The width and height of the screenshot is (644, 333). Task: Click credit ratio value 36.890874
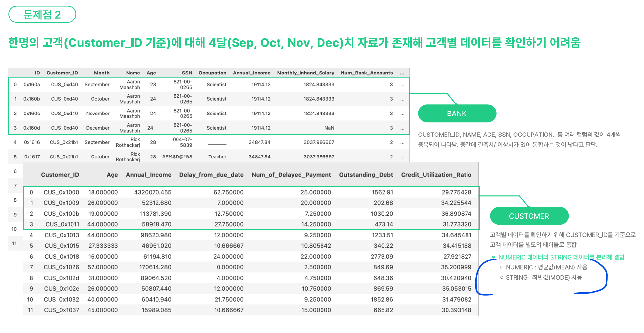[x=456, y=214]
